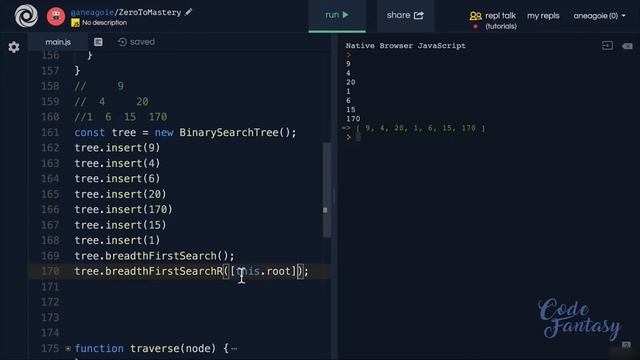
Task: Click the saved history clock icon
Action: coord(122,42)
